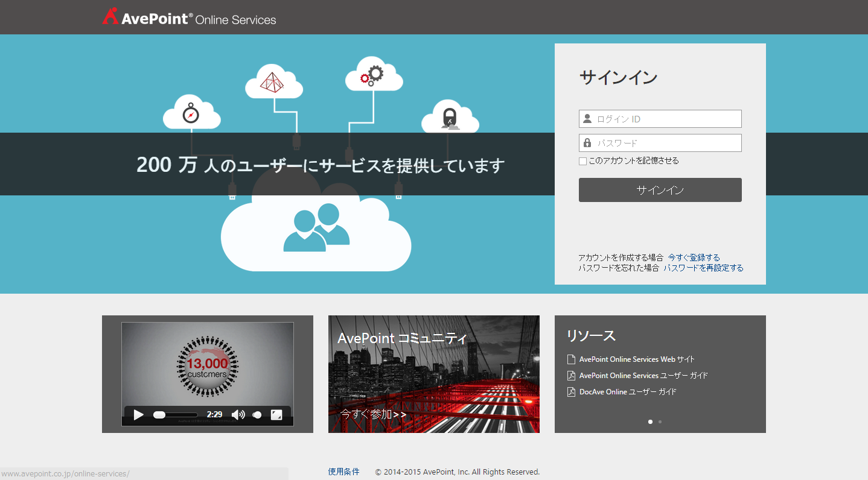The image size is (868, 480).
Task: Click into the ログイン ID field
Action: [x=660, y=119]
